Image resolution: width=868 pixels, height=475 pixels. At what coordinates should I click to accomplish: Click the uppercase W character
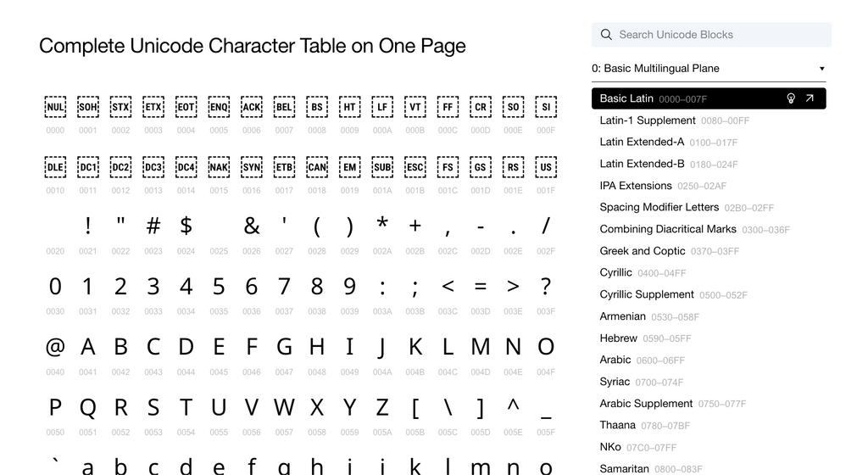point(284,407)
